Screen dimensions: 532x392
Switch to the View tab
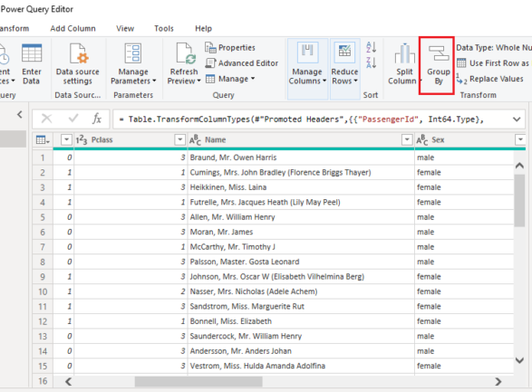125,28
